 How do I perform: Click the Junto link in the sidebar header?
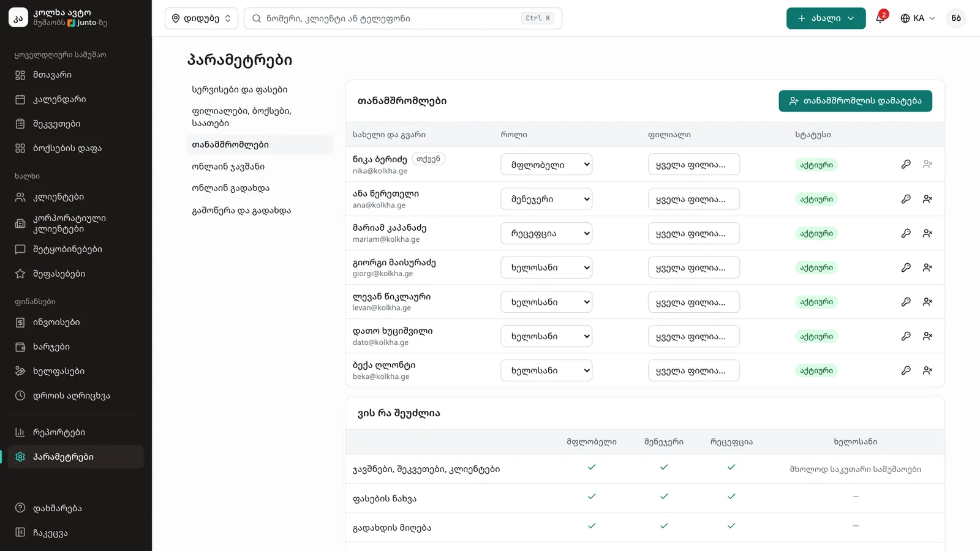pos(82,23)
